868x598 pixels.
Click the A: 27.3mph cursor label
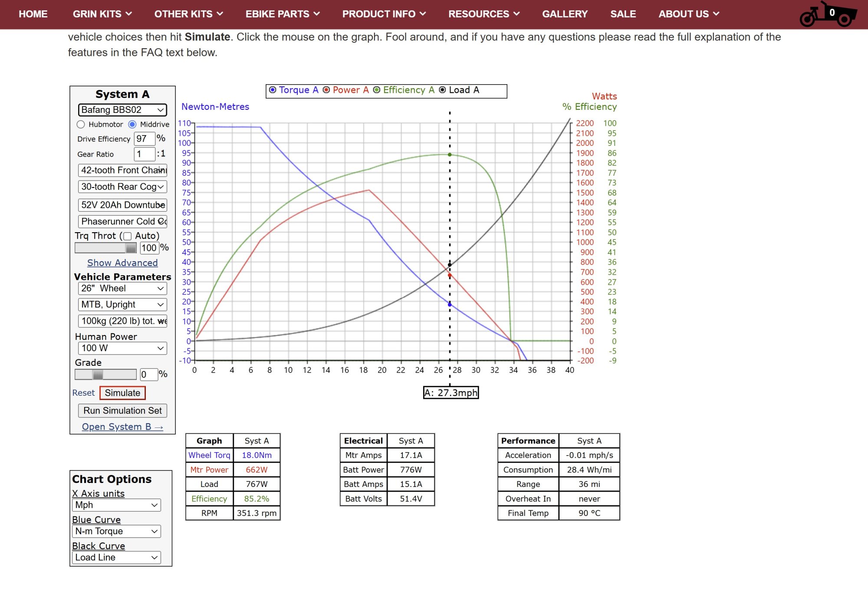pyautogui.click(x=451, y=393)
